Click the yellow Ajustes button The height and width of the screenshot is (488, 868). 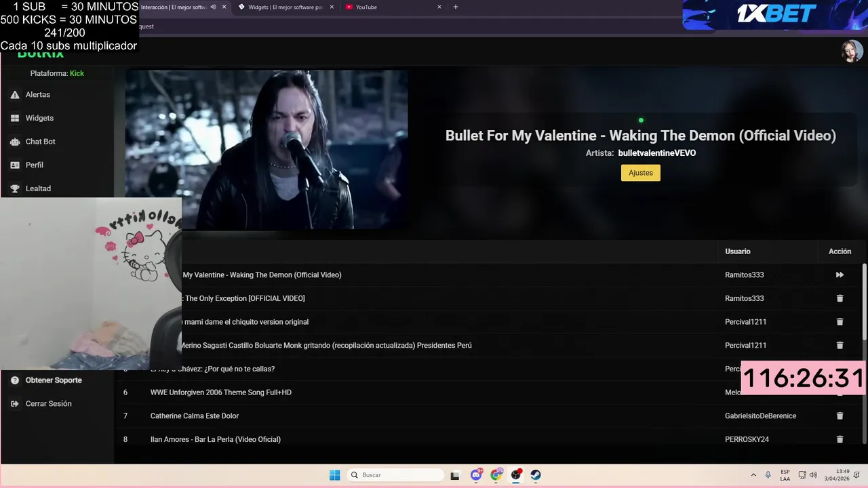pyautogui.click(x=640, y=173)
